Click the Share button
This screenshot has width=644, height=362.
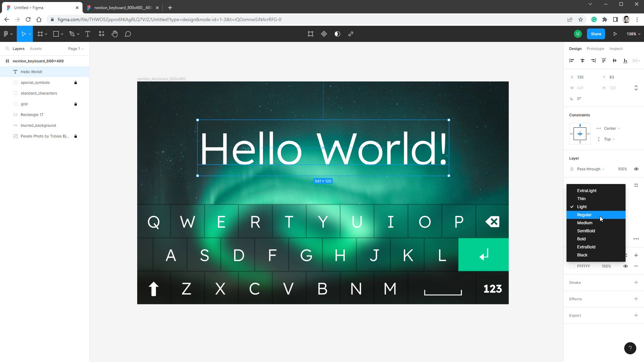(596, 34)
